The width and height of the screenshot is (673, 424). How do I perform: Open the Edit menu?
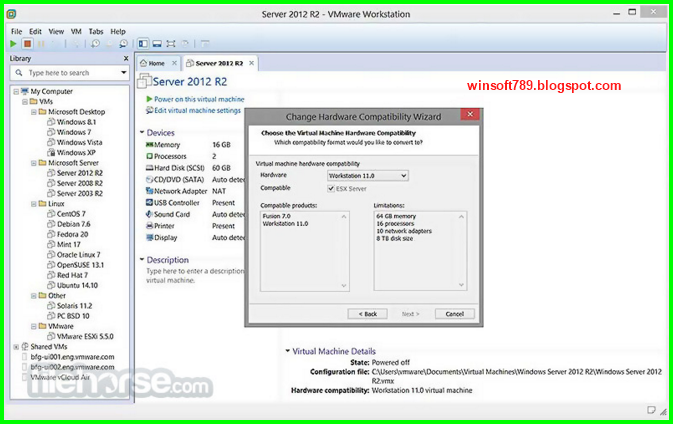click(x=35, y=31)
